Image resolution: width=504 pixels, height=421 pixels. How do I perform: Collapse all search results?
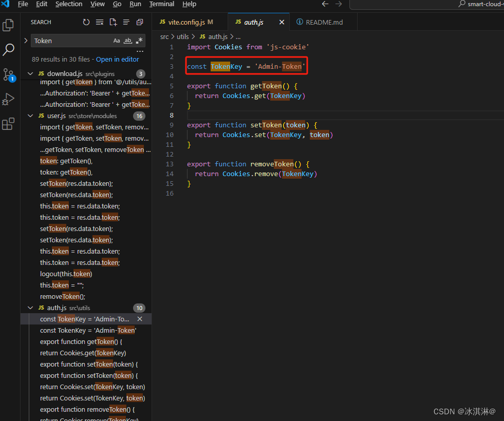tap(140, 22)
